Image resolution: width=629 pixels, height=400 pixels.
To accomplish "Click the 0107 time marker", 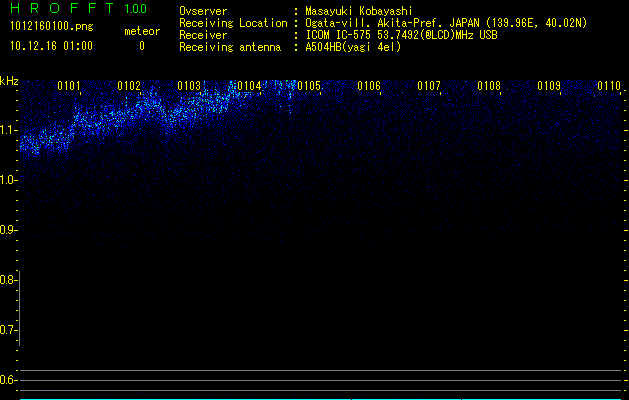I will click(x=429, y=86).
